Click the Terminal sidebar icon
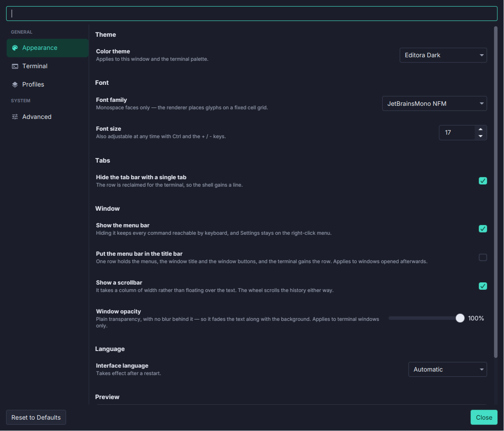Screen dimensions: 504x431 click(x=15, y=66)
